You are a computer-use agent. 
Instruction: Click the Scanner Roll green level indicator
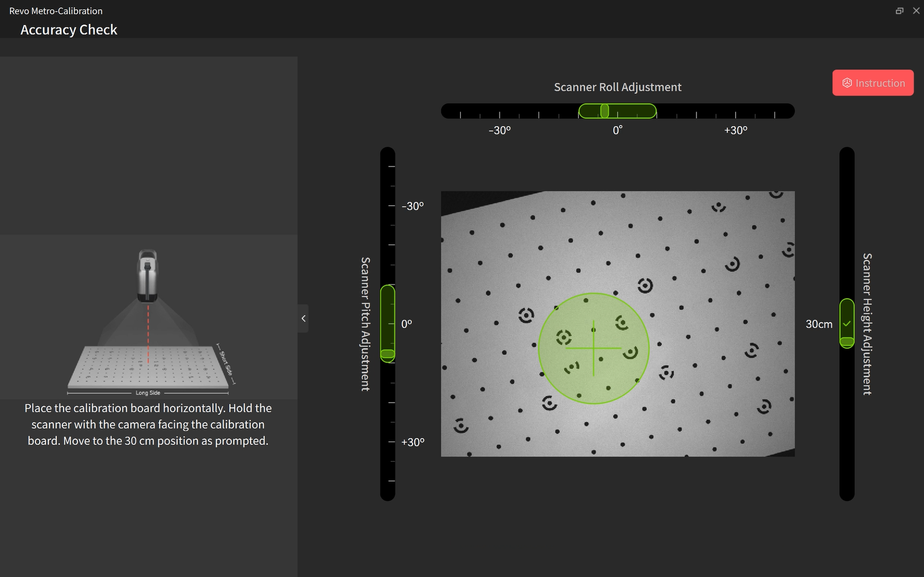click(617, 111)
